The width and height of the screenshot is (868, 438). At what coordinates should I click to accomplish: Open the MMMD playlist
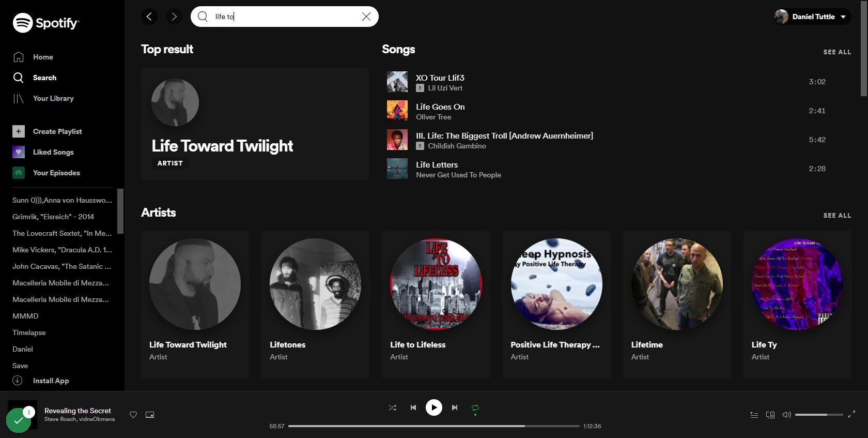[x=25, y=316]
